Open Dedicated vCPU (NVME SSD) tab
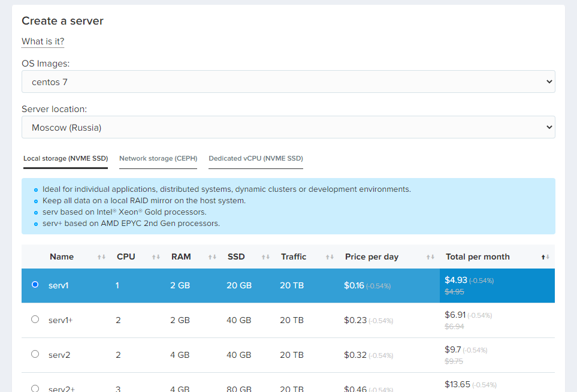577x392 pixels. [256, 159]
